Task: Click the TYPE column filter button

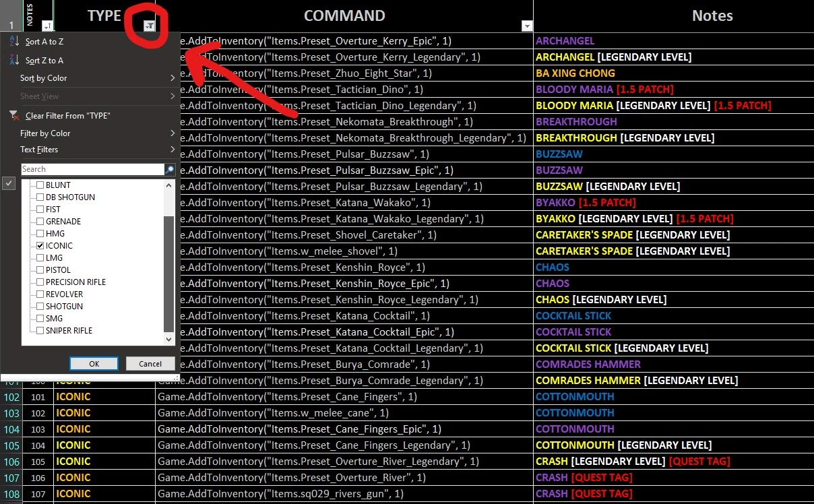Action: (150, 26)
